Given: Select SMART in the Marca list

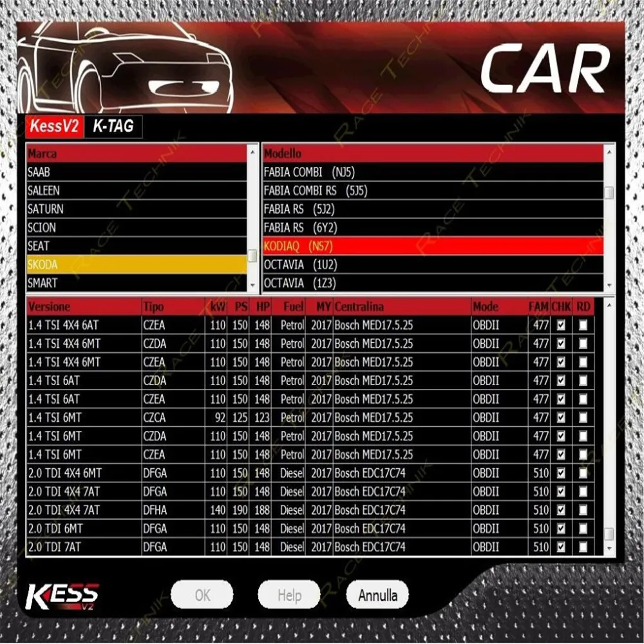Looking at the screenshot, I should click(137, 283).
